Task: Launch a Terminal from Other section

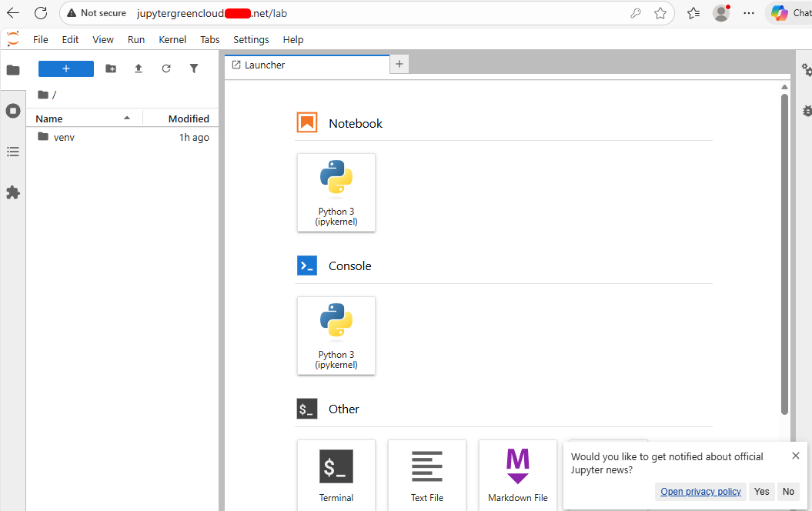Action: pos(336,475)
